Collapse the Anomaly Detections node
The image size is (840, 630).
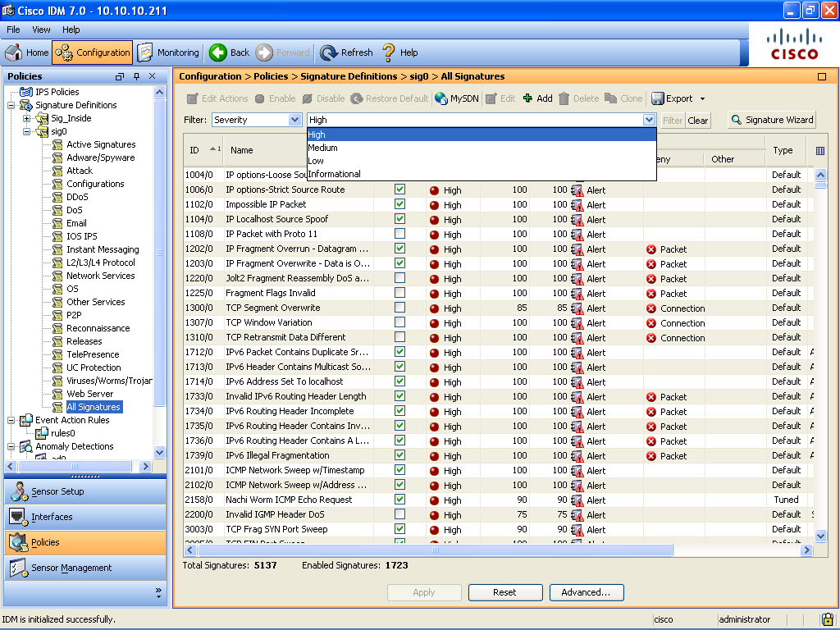11,447
